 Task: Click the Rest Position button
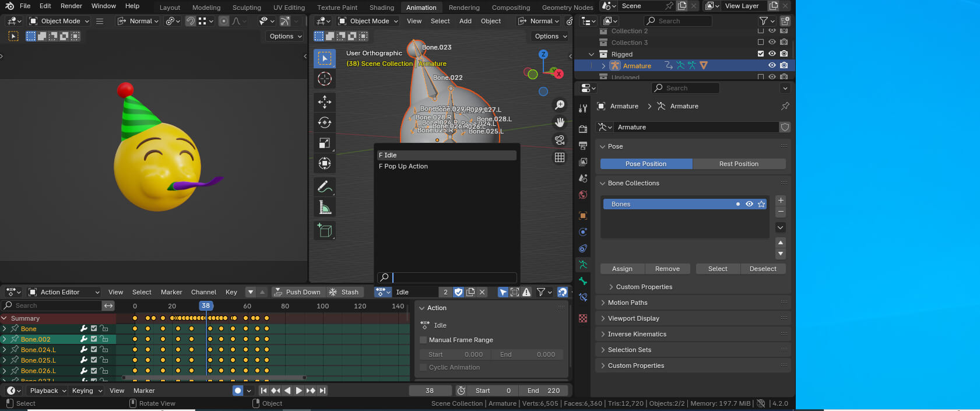click(739, 164)
